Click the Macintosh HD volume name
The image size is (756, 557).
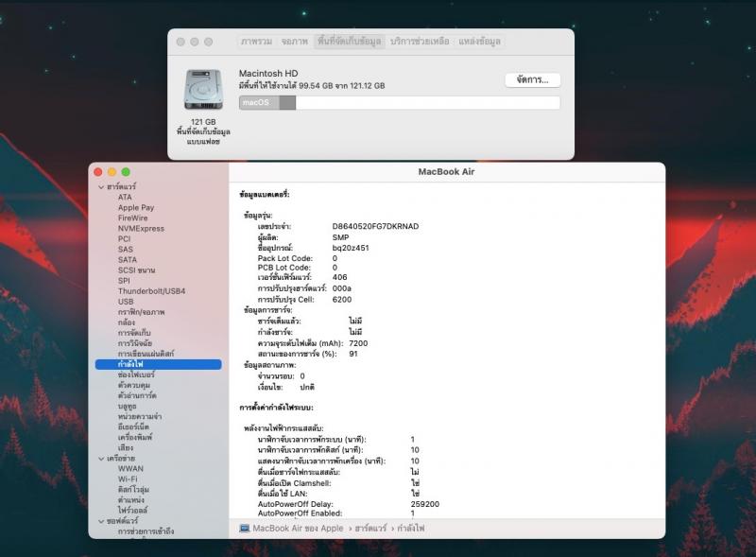tap(268, 74)
